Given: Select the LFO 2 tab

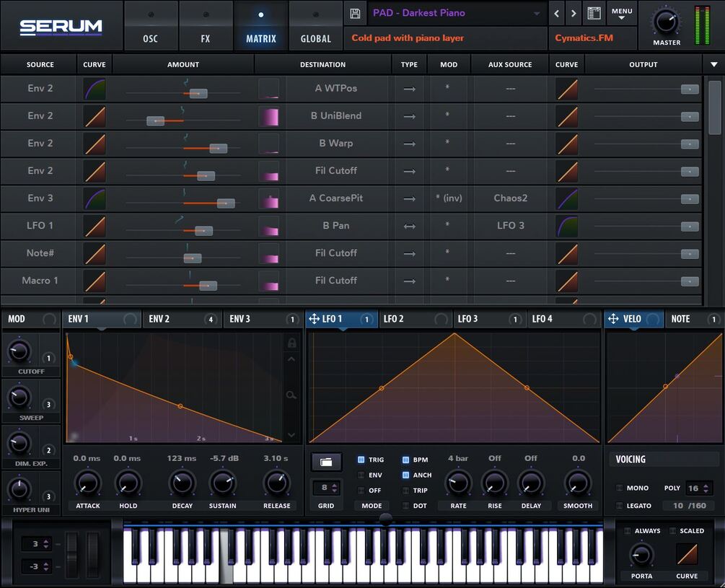Looking at the screenshot, I should [415, 319].
